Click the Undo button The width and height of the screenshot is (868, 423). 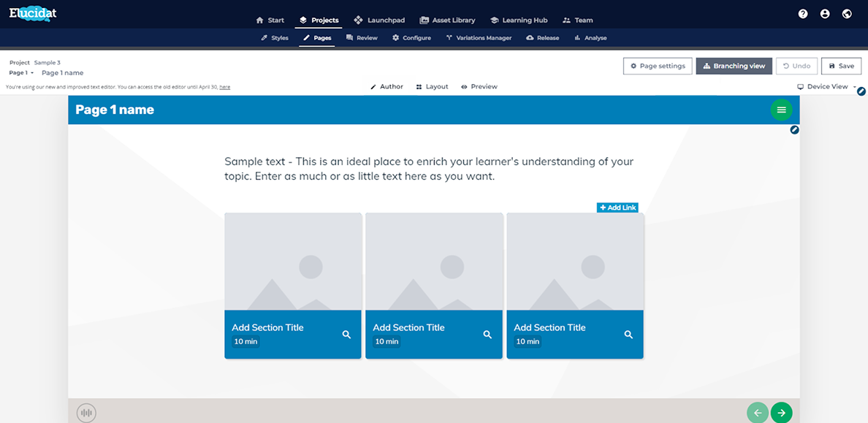pyautogui.click(x=796, y=66)
